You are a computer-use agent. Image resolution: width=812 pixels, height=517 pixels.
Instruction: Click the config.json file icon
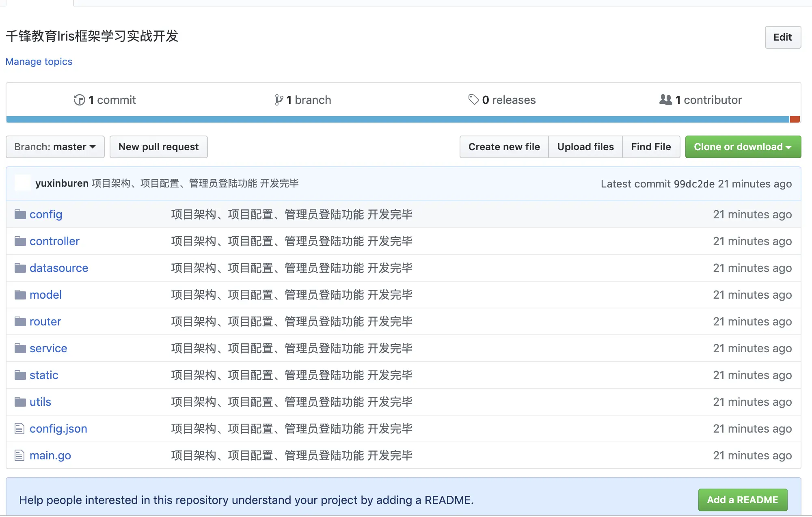click(x=19, y=429)
